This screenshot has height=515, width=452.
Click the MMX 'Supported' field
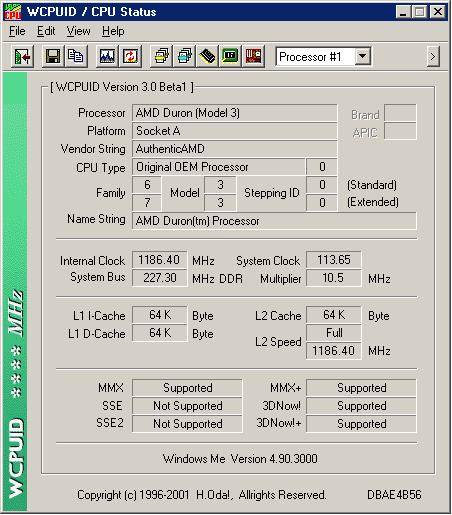point(187,388)
